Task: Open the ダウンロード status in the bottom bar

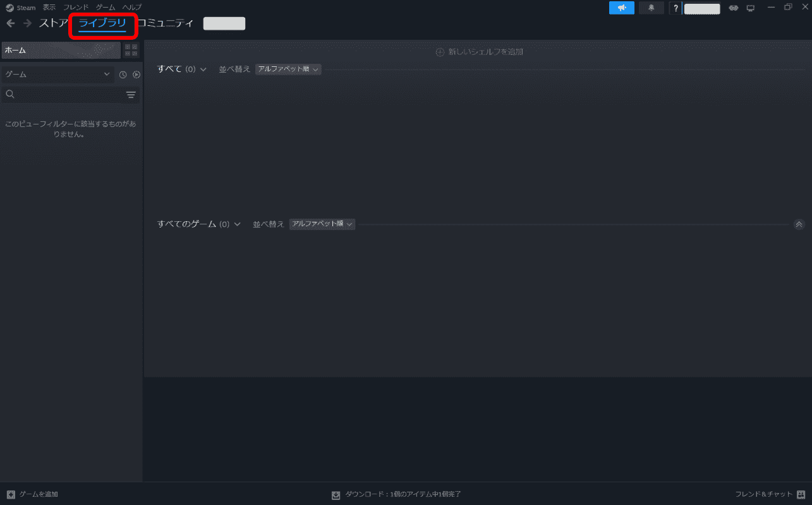Action: tap(396, 494)
